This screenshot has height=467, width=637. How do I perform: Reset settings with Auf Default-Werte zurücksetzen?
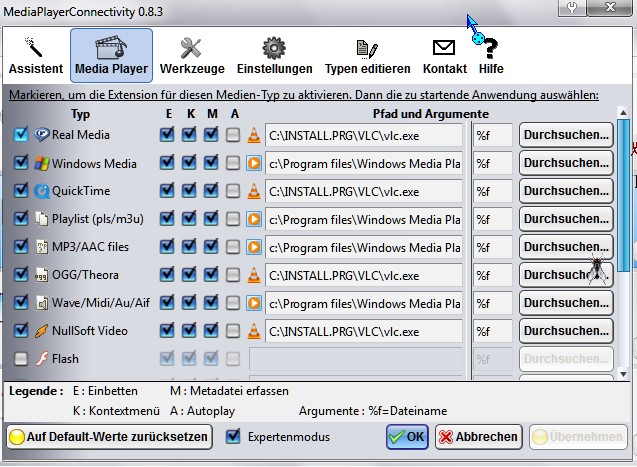(109, 436)
